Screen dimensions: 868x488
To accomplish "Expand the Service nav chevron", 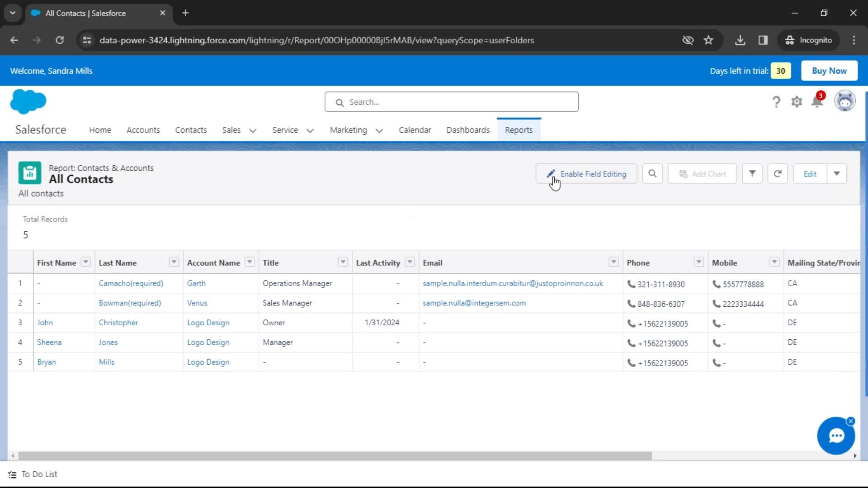I will pos(310,131).
